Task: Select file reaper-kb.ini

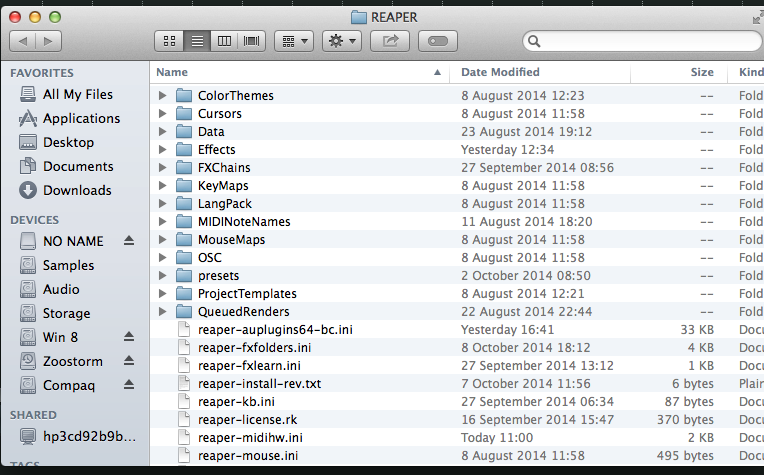Action: pyautogui.click(x=457, y=402)
